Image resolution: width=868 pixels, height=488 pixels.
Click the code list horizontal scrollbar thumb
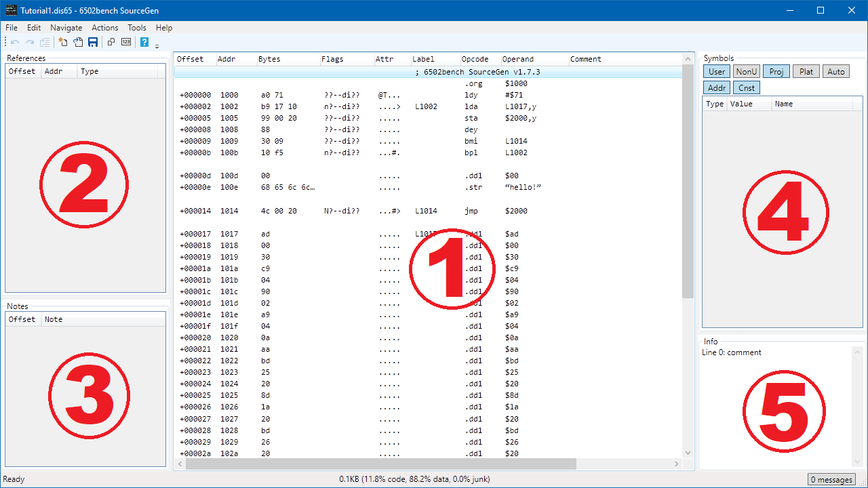[x=380, y=464]
